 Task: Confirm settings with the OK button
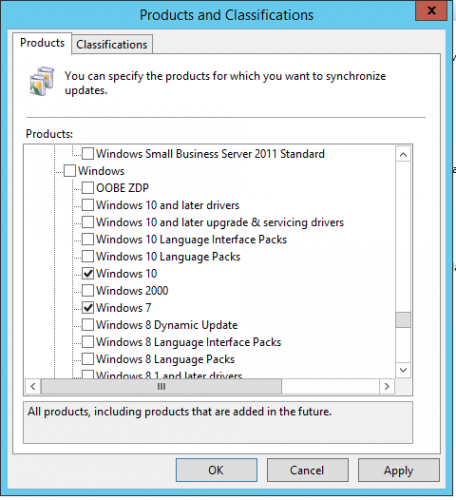point(216,470)
